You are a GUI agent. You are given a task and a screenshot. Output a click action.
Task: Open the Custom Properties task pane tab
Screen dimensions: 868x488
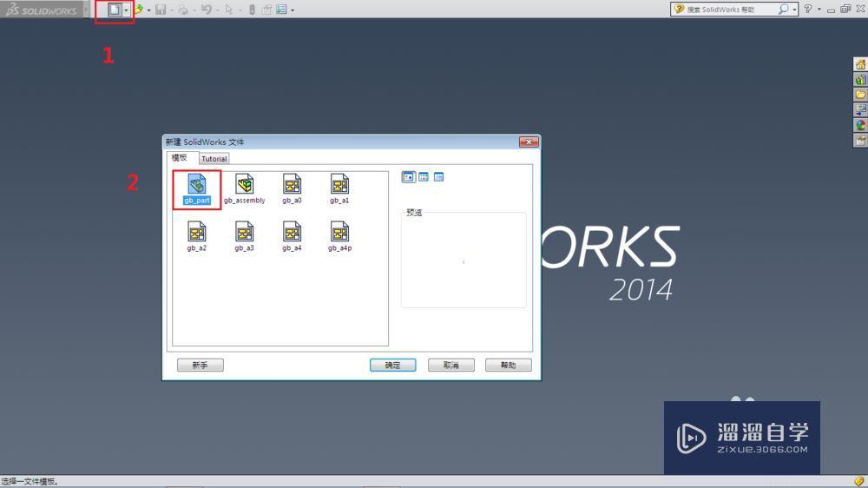[x=860, y=141]
